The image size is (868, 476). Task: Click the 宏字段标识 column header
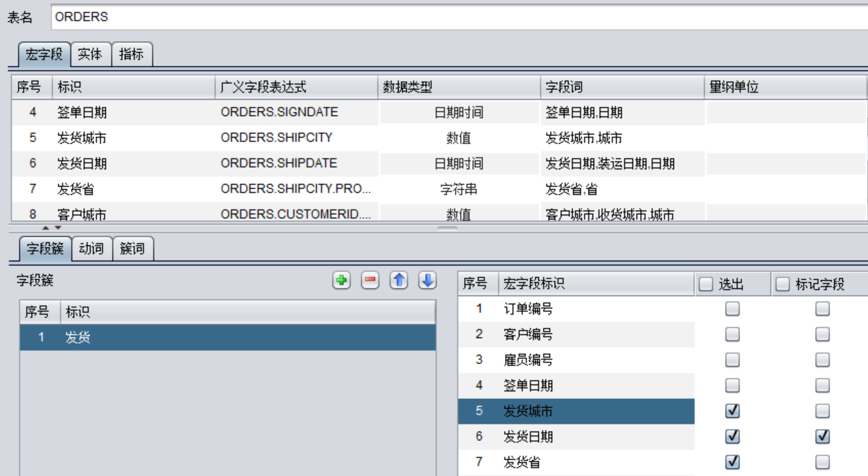(x=596, y=284)
